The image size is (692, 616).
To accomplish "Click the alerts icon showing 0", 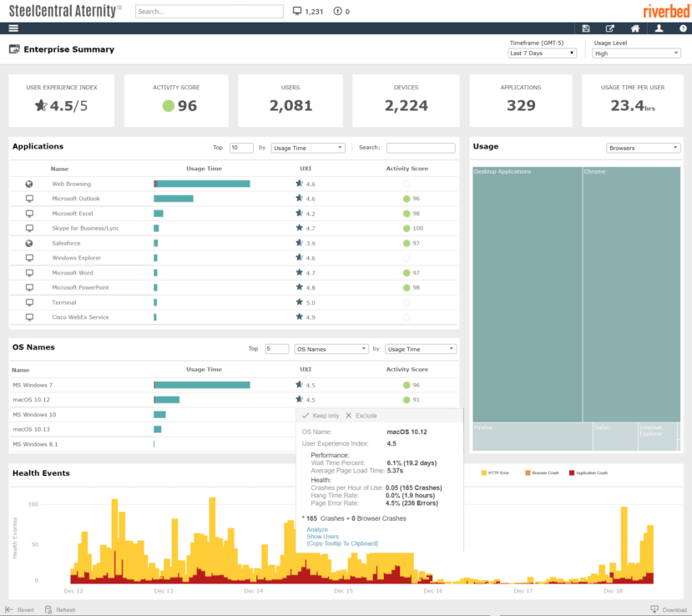I will [x=337, y=11].
